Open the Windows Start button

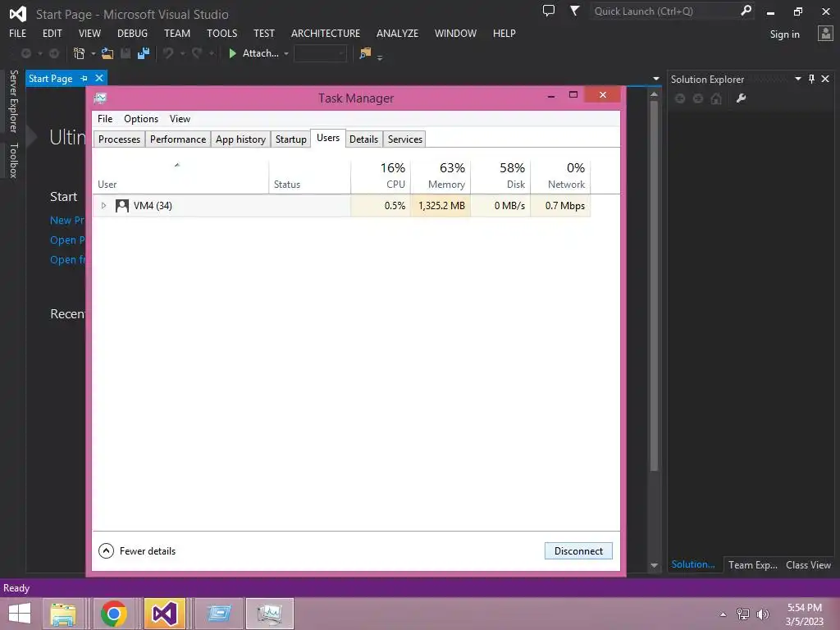(x=20, y=614)
